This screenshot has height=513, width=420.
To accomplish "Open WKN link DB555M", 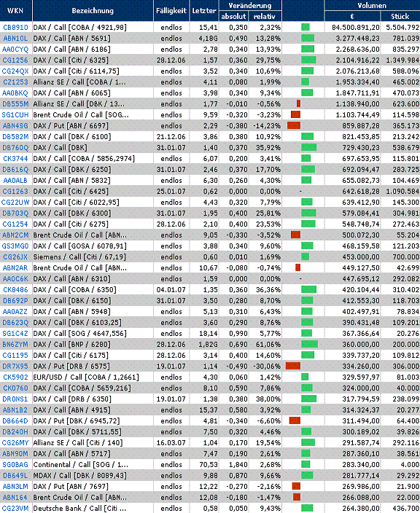I will click(15, 104).
